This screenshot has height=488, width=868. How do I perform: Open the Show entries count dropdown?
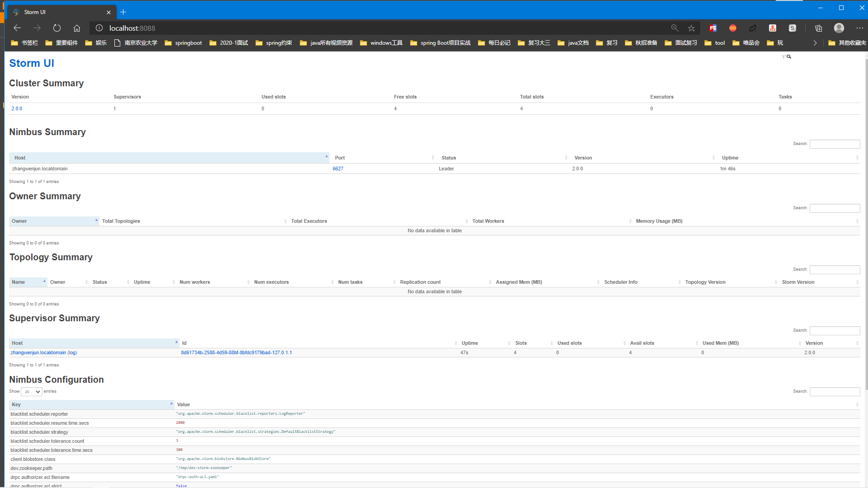[32, 392]
